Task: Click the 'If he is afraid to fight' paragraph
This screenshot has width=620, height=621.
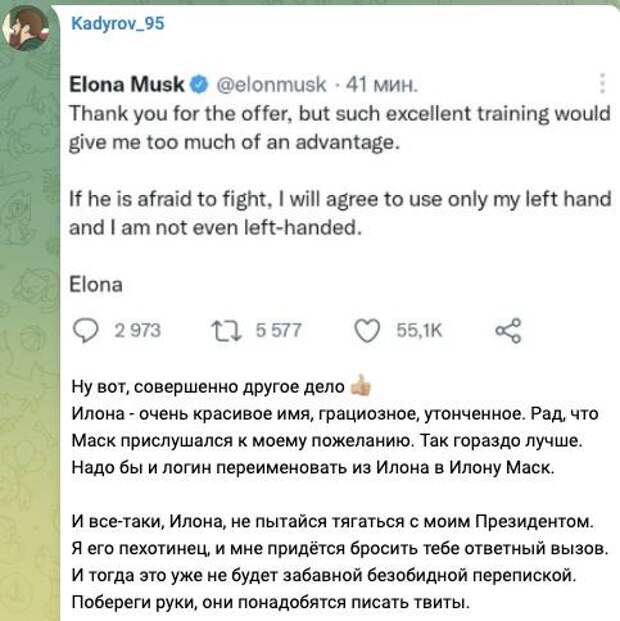Action: 340,213
